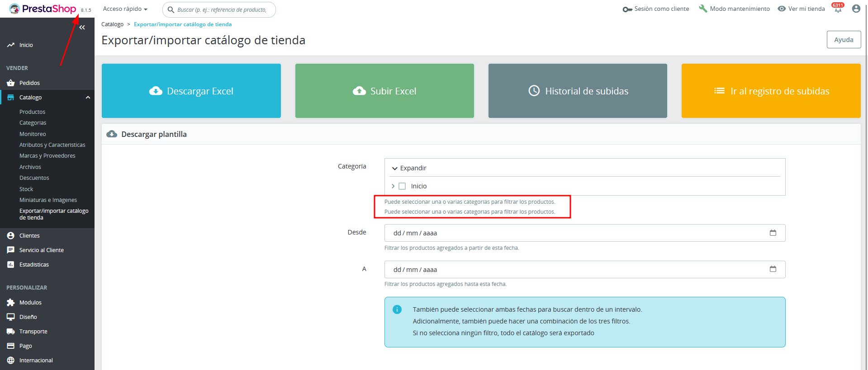Click the Transporte truck icon
Viewport: 868px width, 370px height.
(11, 332)
